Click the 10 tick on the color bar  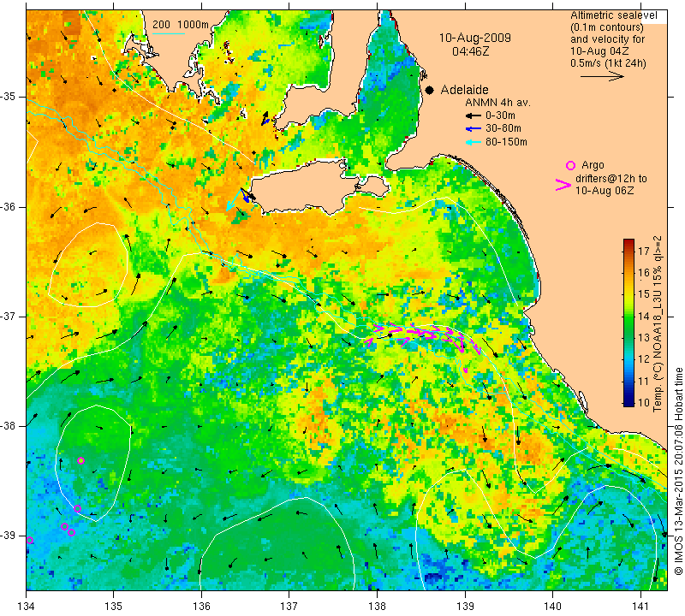[644, 402]
